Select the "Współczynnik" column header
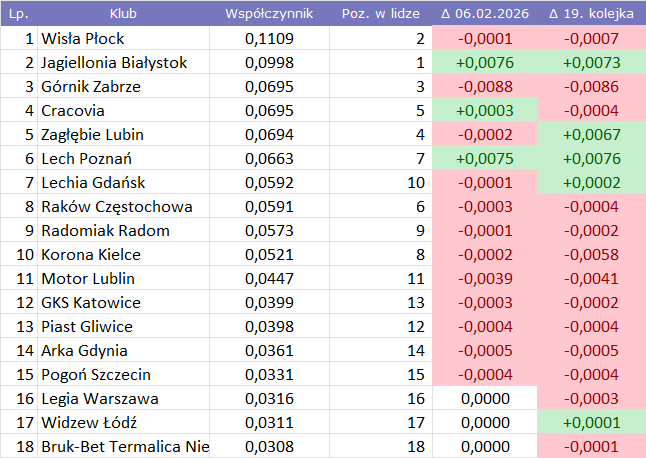This screenshot has height=458, width=646. (x=269, y=15)
